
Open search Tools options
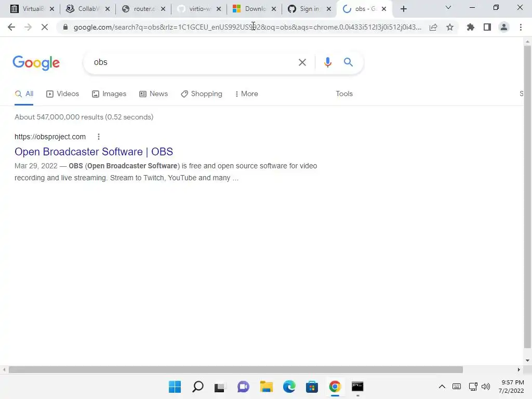(x=344, y=94)
